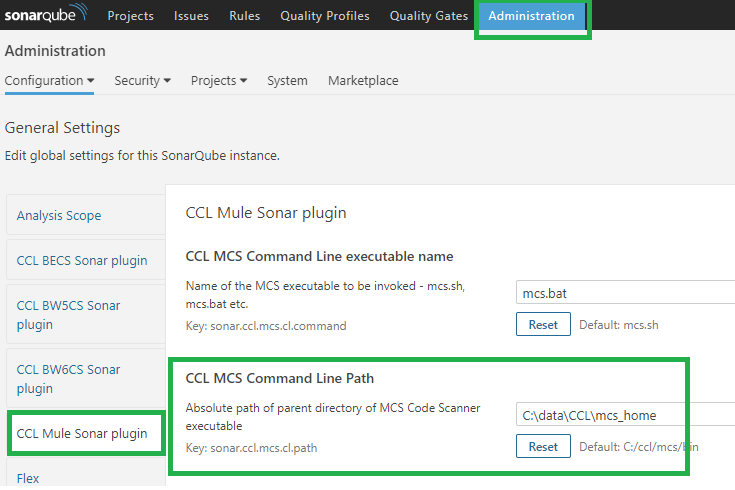Open Quality Profiles
The width and height of the screenshot is (735, 490).
325,16
